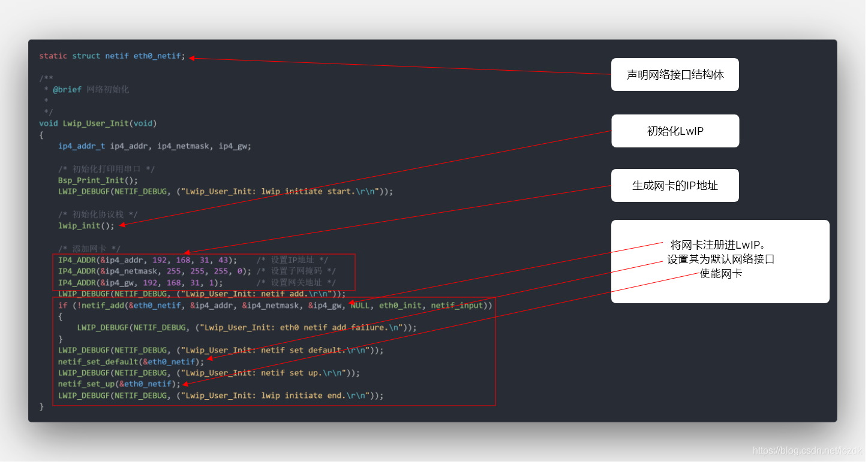
Task: Click the 'void Lwip_User_Init(void)' function header
Action: 98,123
